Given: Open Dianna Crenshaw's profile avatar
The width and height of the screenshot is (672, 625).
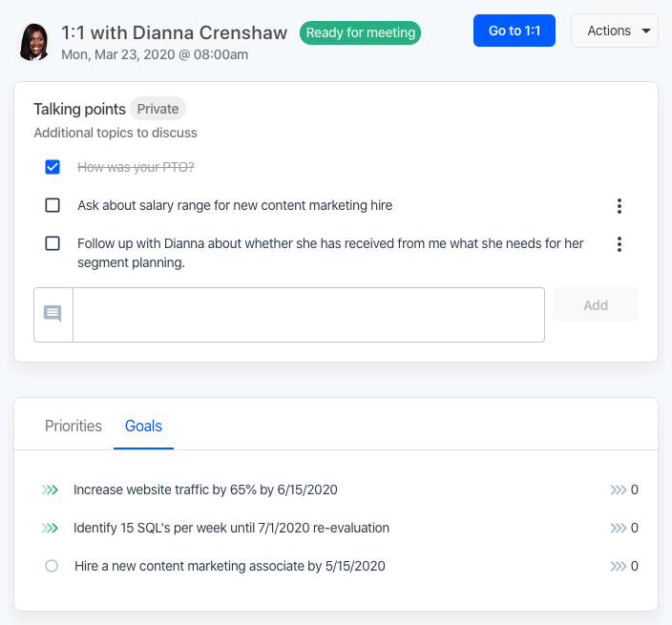Looking at the screenshot, I should [x=33, y=42].
